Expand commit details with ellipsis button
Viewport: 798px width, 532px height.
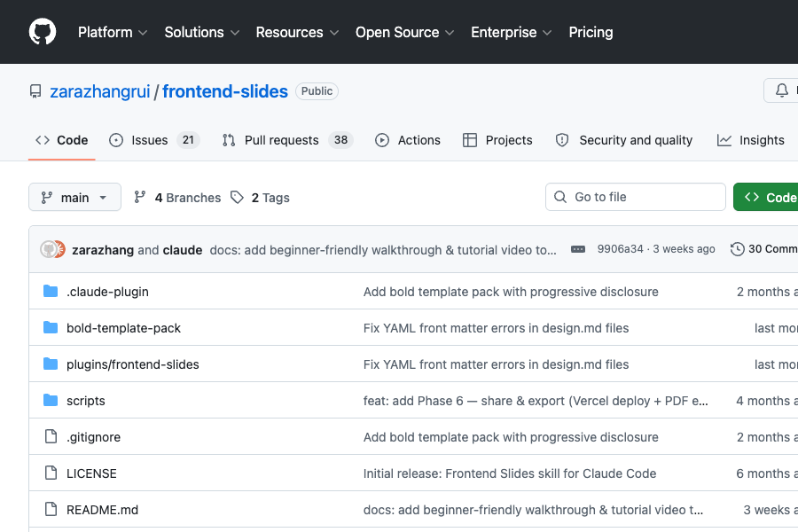point(577,249)
